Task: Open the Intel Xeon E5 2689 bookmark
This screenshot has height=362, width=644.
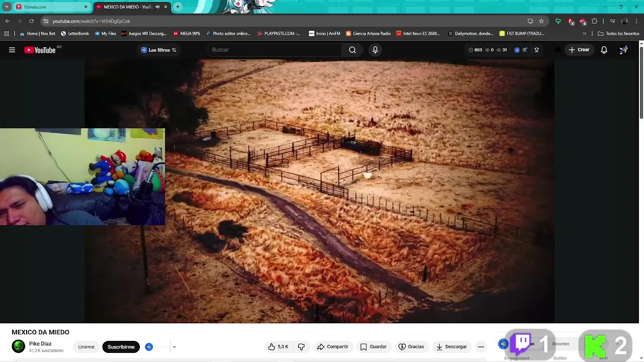Action: click(x=418, y=34)
